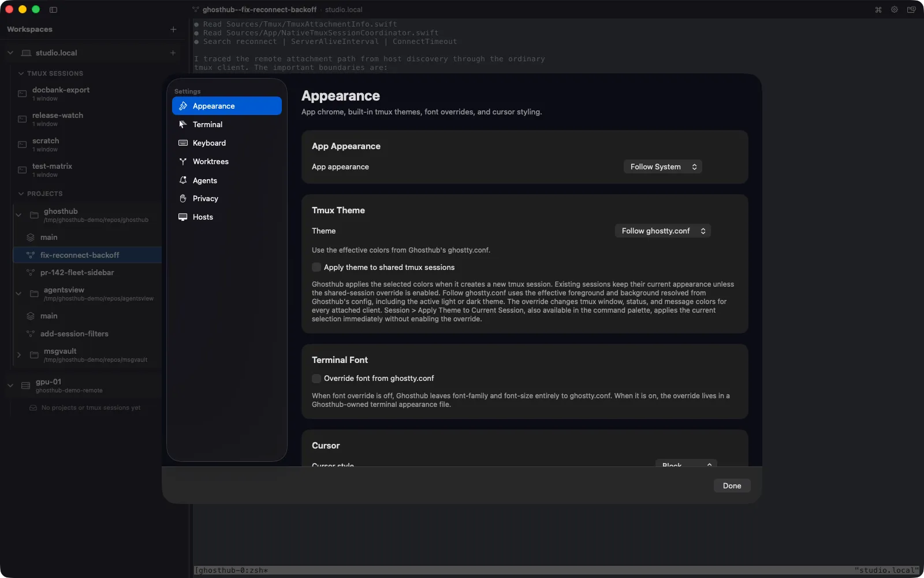924x578 pixels.
Task: Open the Terminal settings section
Action: (227, 124)
